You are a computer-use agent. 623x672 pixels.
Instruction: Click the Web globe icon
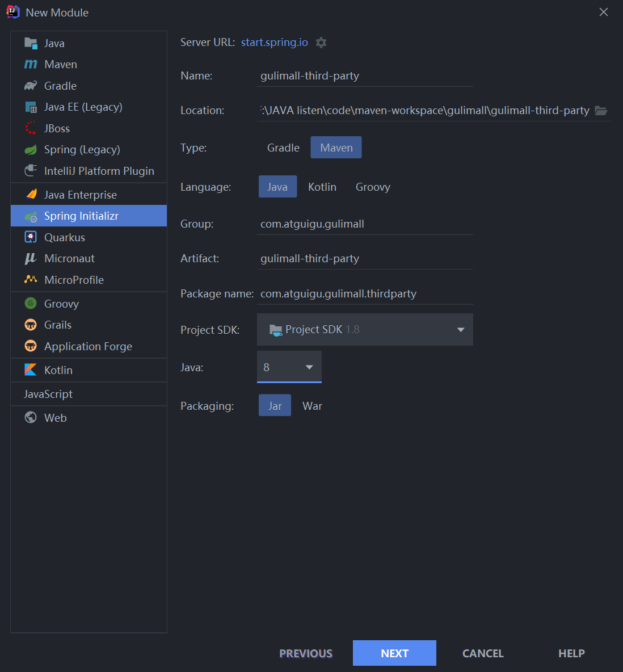(31, 417)
